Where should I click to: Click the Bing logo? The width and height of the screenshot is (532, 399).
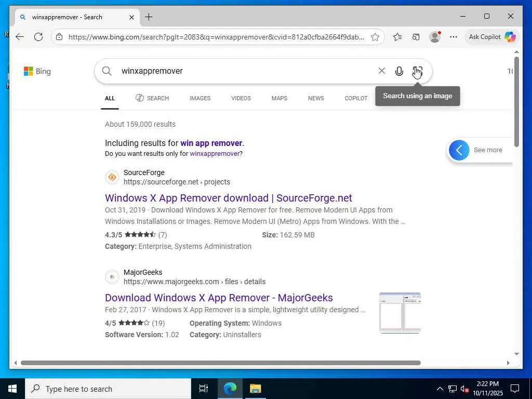(37, 71)
